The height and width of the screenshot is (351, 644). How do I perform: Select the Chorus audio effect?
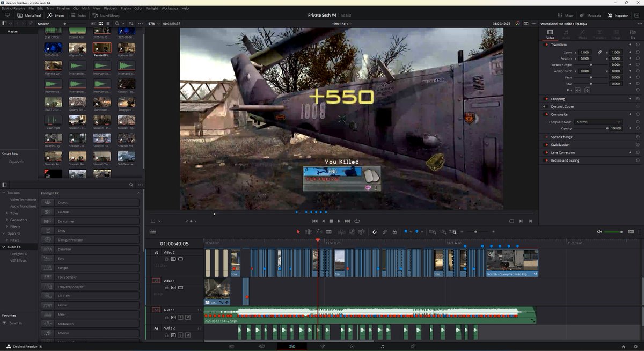tap(90, 202)
